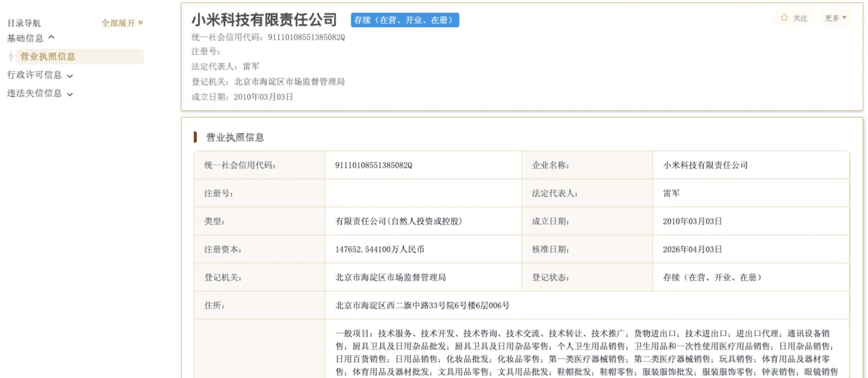Screen dimensions: 868x378
Task: Click the header credit code 91110108551385082Q
Action: [307, 37]
